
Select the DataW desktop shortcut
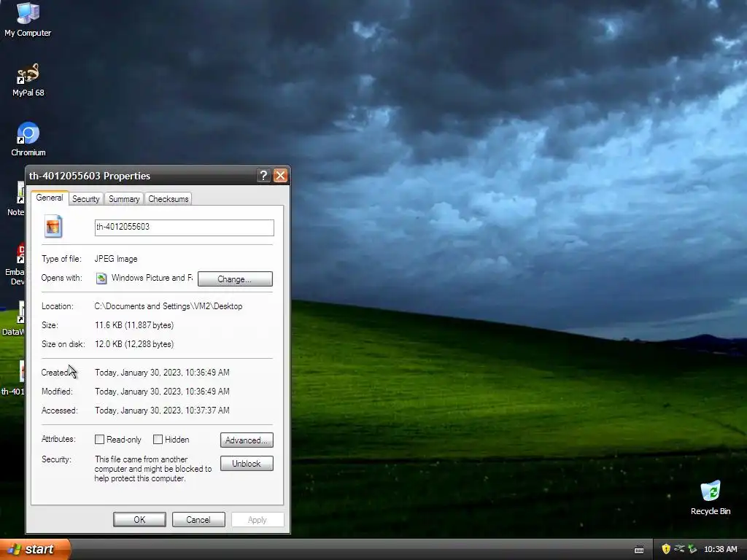(15, 318)
